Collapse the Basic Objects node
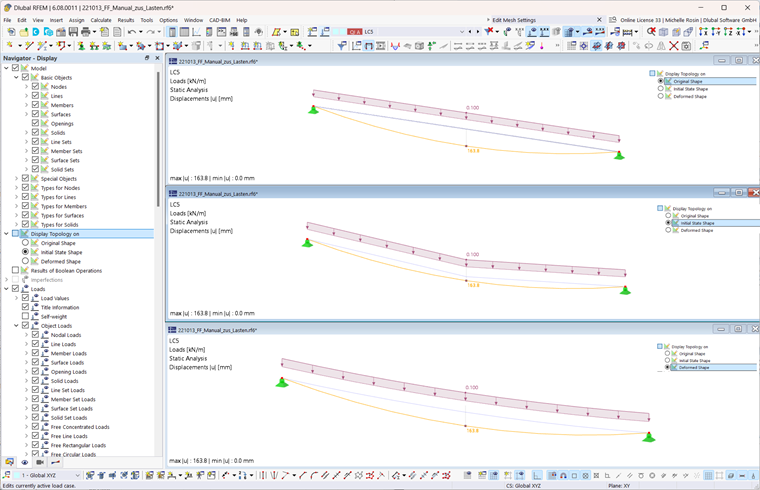The image size is (760, 490). click(16, 78)
